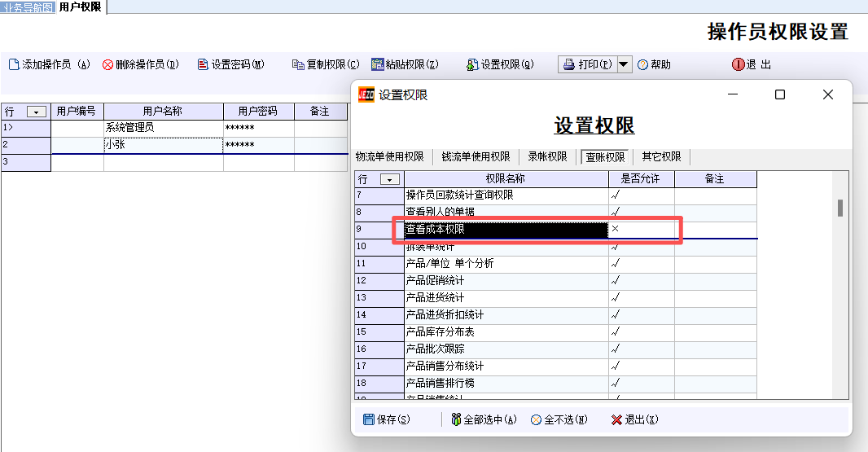Click the Set Password (设置密码) icon

pyautogui.click(x=203, y=65)
